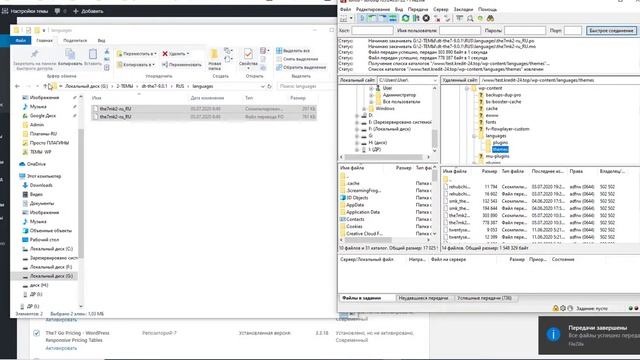Screen dimensions: 640x360
Task: Collapse the wp-content remote folder node
Action: click(467, 88)
